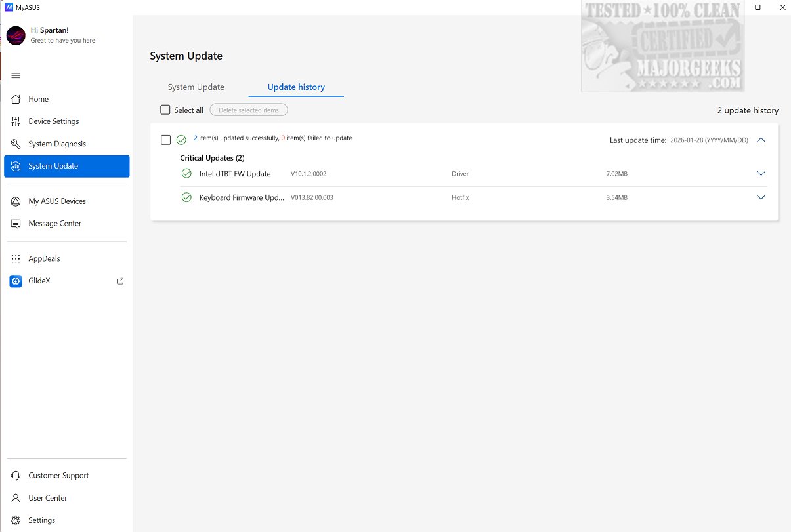Click the 2 update history count

(x=748, y=110)
